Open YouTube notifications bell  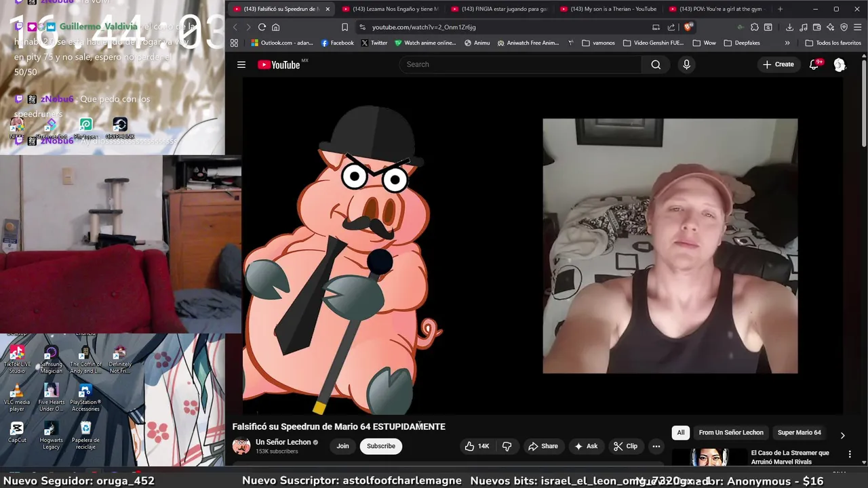click(x=814, y=64)
